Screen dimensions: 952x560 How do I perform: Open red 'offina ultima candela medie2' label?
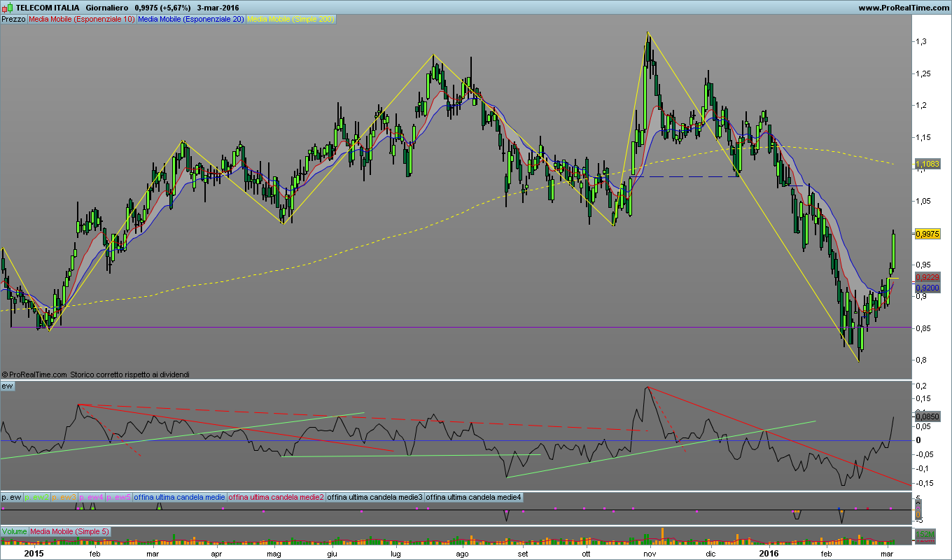pos(276,497)
